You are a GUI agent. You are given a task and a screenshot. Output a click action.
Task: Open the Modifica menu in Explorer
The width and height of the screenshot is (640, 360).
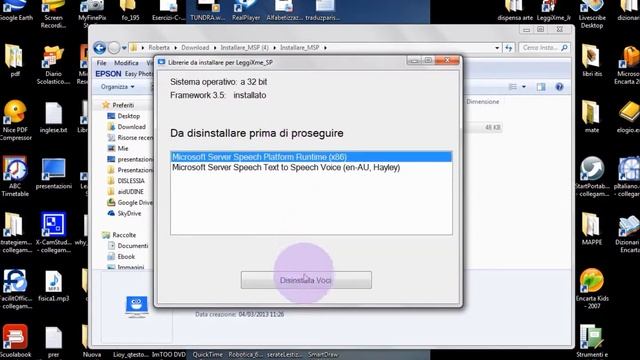coord(126,63)
